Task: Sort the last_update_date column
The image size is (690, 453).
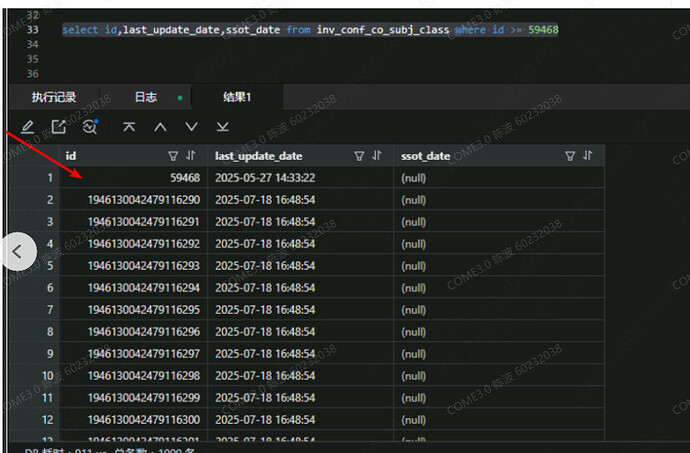Action: coord(377,155)
